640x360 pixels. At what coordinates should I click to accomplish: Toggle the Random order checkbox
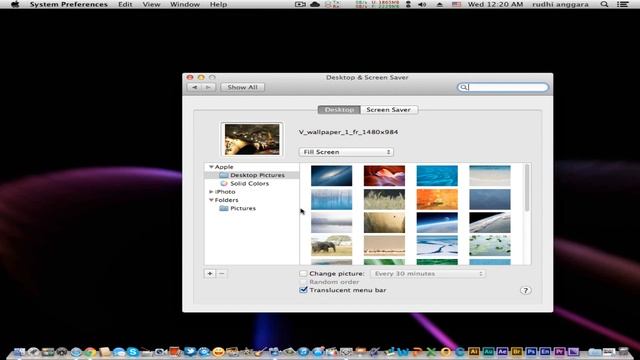(303, 282)
